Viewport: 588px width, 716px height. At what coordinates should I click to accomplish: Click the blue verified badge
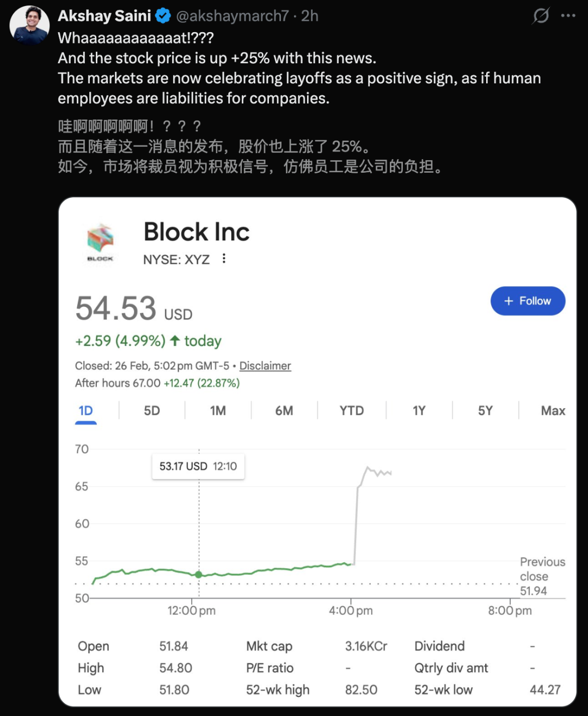[163, 16]
